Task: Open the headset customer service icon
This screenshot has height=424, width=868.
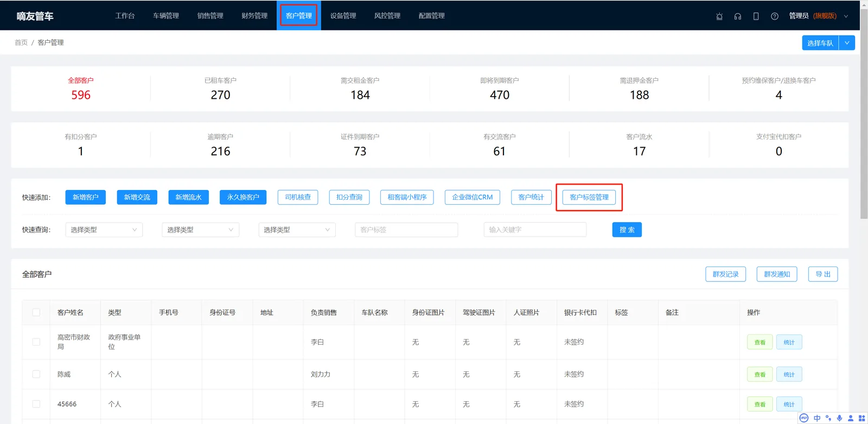Action: pyautogui.click(x=738, y=16)
